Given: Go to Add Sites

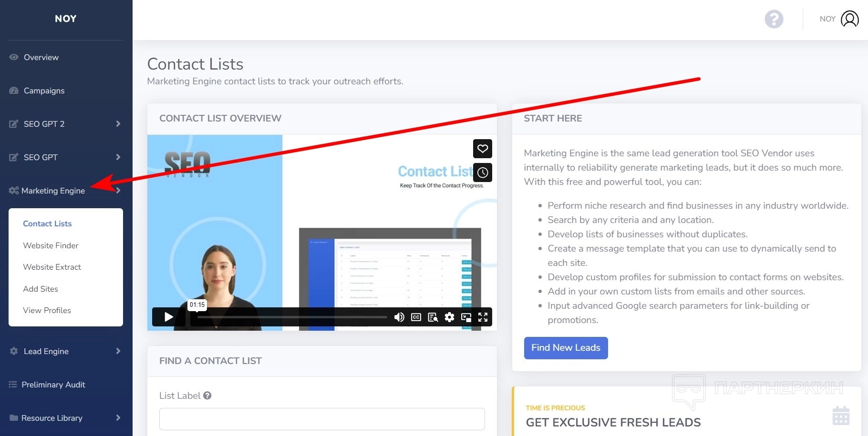Looking at the screenshot, I should pyautogui.click(x=41, y=289).
